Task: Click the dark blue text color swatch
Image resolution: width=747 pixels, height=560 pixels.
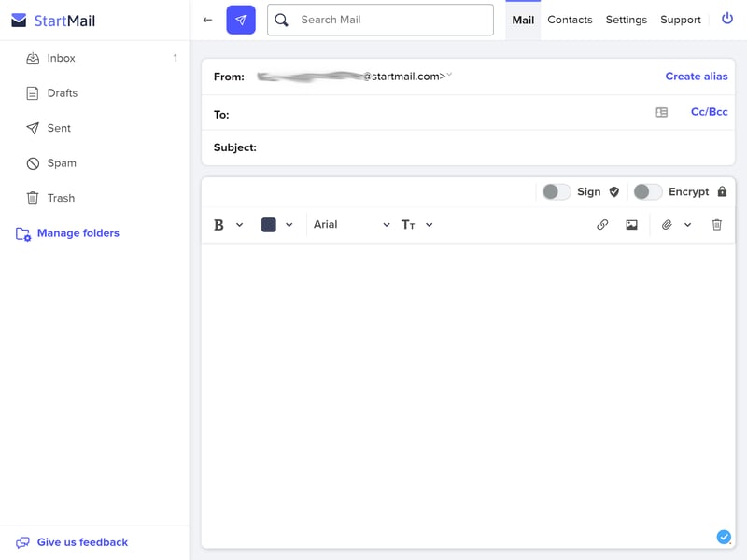Action: [x=269, y=225]
